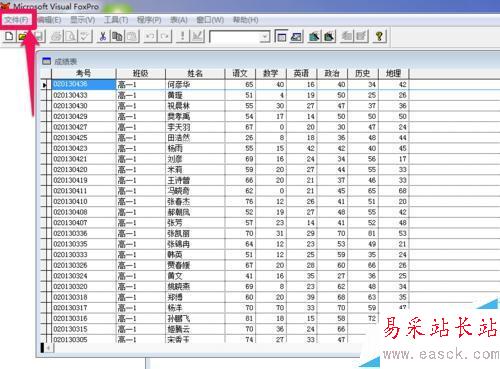Click the yellow Help question mark icon
This screenshot has width=500, height=369.
point(379,36)
